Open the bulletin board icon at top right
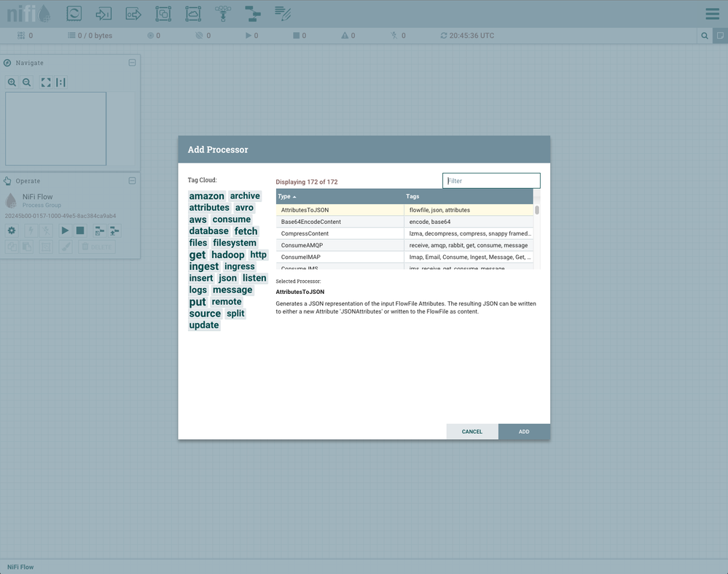The height and width of the screenshot is (574, 728). [720, 36]
